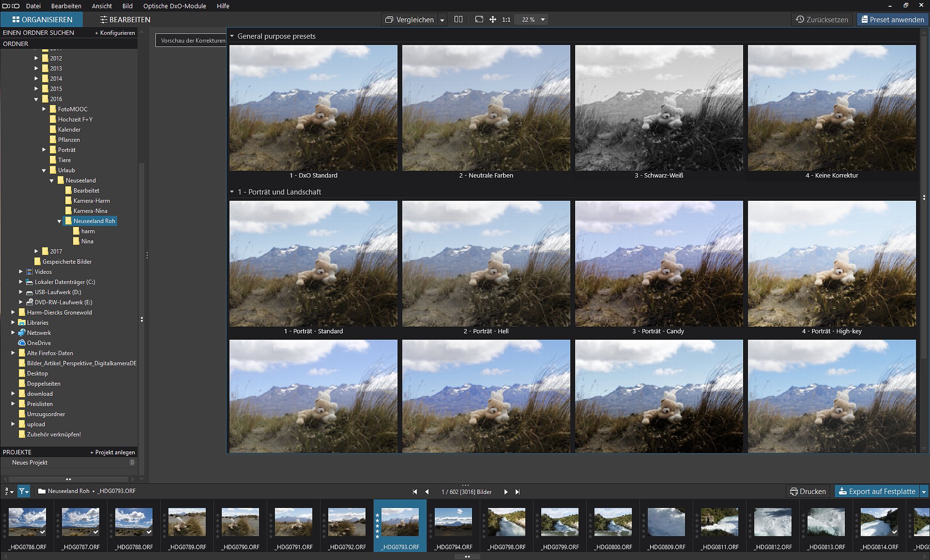This screenshot has height=560, width=930.
Task: Click the side-by-side compare view icon
Action: click(458, 20)
